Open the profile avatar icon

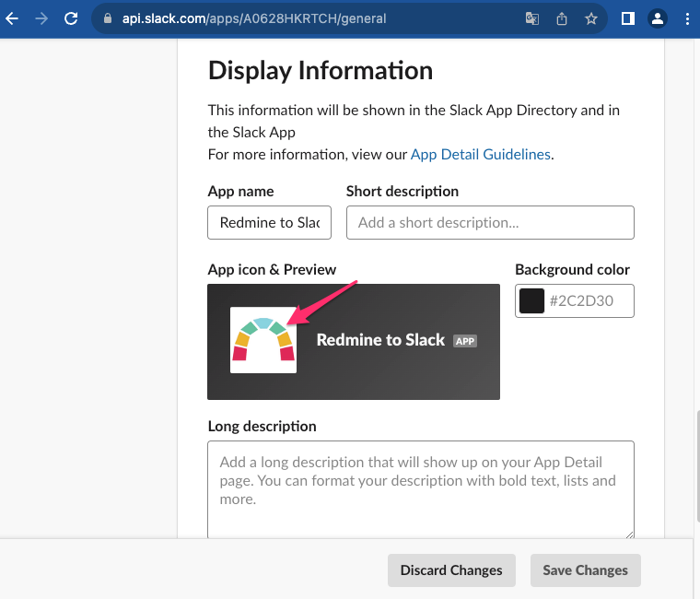pos(657,18)
